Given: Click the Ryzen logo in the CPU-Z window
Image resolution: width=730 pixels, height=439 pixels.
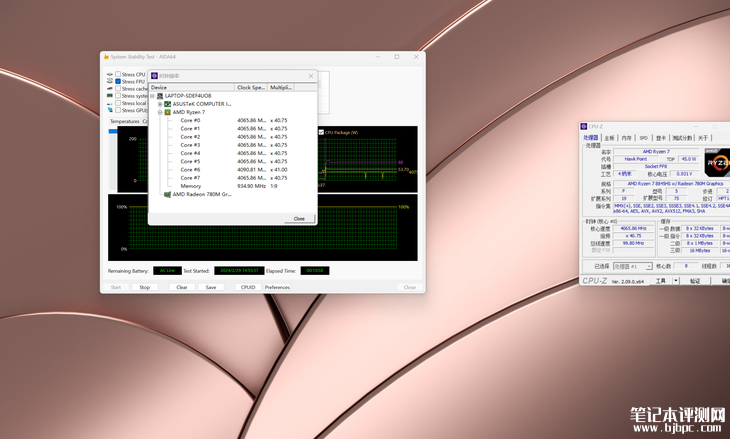Looking at the screenshot, I should [717, 162].
